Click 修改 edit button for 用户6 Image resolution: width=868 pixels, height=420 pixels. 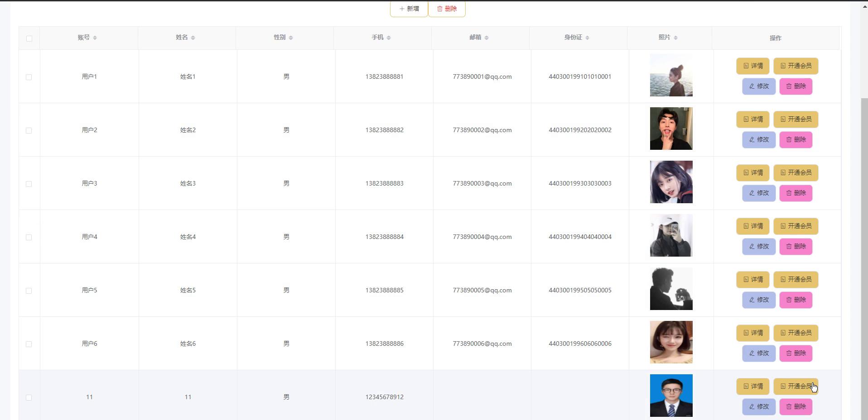[759, 353]
